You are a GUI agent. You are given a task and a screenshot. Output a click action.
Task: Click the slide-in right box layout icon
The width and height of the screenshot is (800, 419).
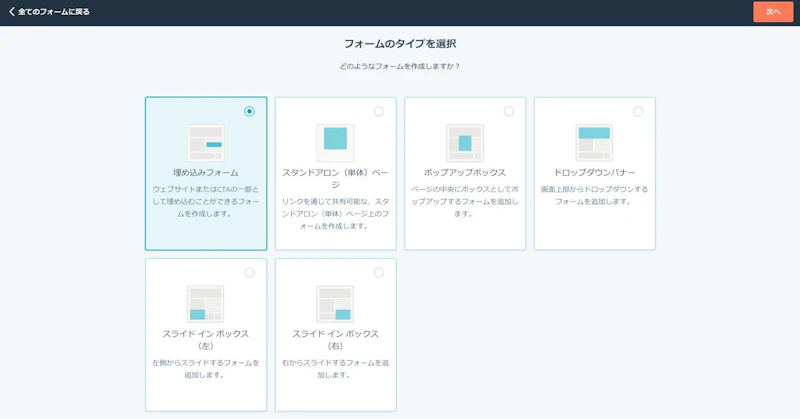click(x=335, y=304)
